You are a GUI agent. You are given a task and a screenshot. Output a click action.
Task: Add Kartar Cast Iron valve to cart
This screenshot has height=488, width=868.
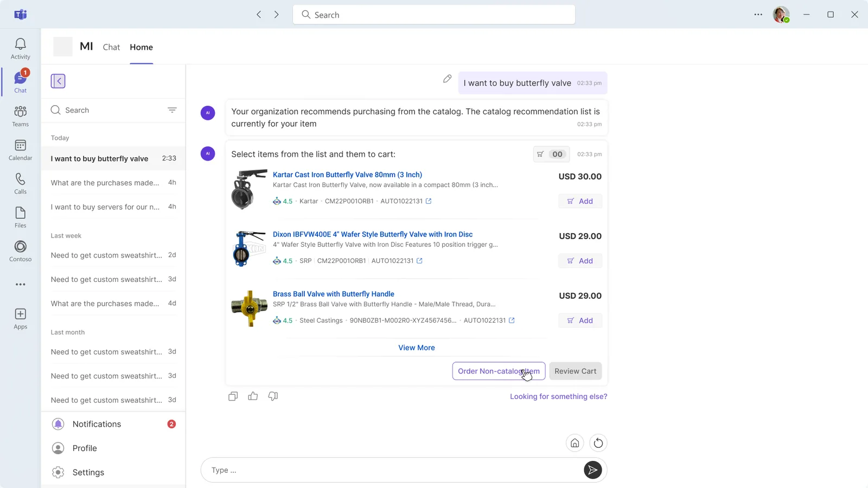(x=580, y=201)
